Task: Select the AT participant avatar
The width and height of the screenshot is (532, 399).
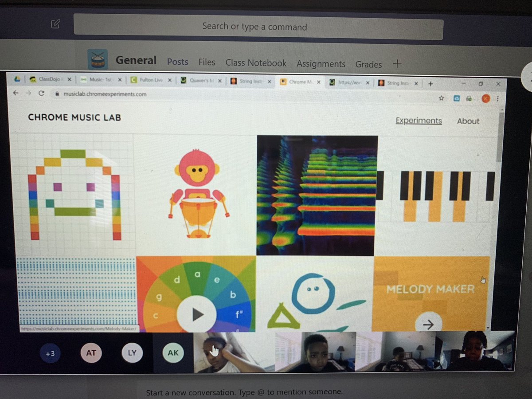Action: (x=91, y=353)
